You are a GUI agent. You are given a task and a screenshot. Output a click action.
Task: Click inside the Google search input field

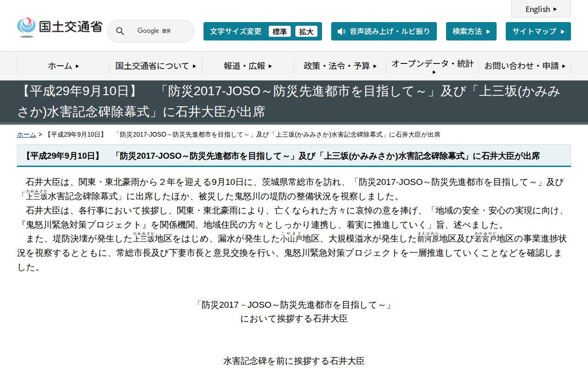[156, 31]
